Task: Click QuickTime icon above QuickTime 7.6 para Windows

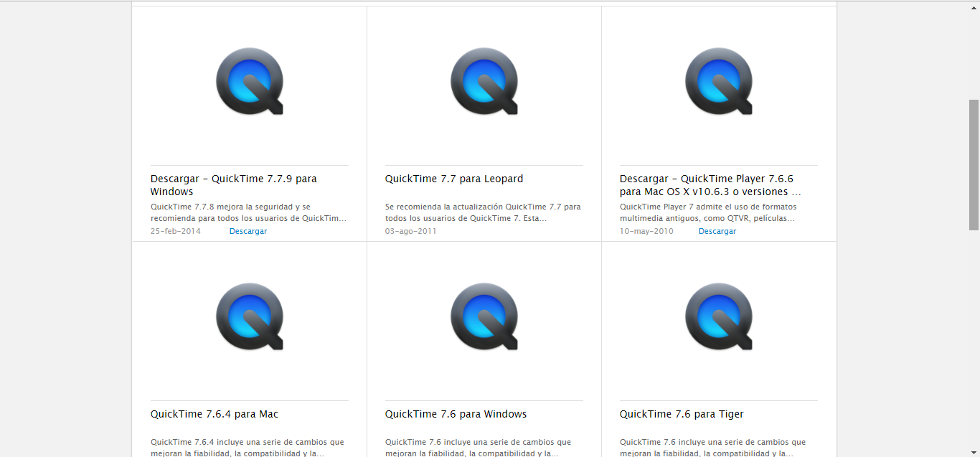Action: pos(484,316)
